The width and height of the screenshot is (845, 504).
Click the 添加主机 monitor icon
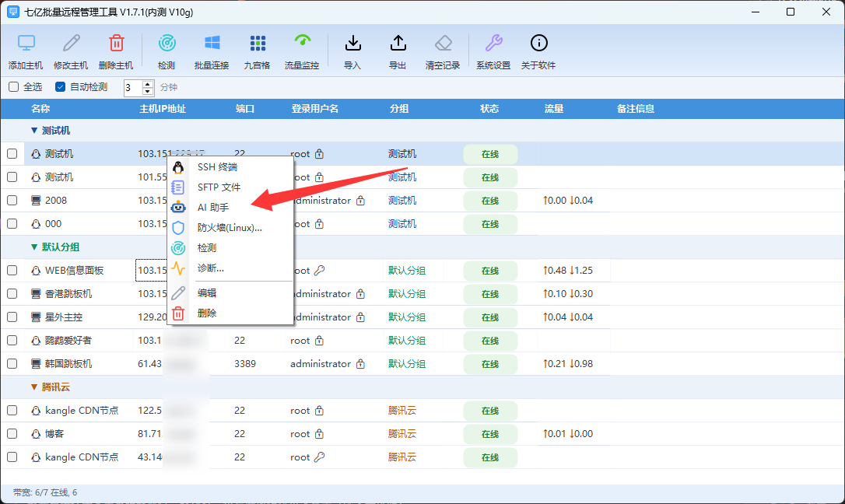coord(26,43)
